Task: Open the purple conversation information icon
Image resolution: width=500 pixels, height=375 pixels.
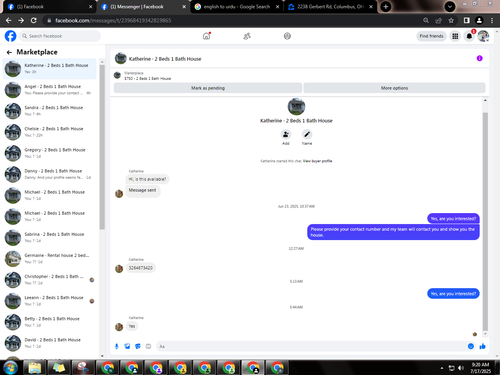Action: [479, 58]
